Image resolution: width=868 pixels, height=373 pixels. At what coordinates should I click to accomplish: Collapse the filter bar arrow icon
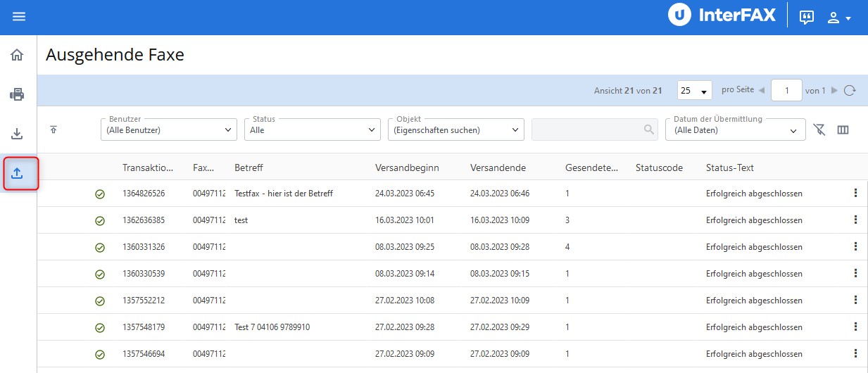(54, 129)
